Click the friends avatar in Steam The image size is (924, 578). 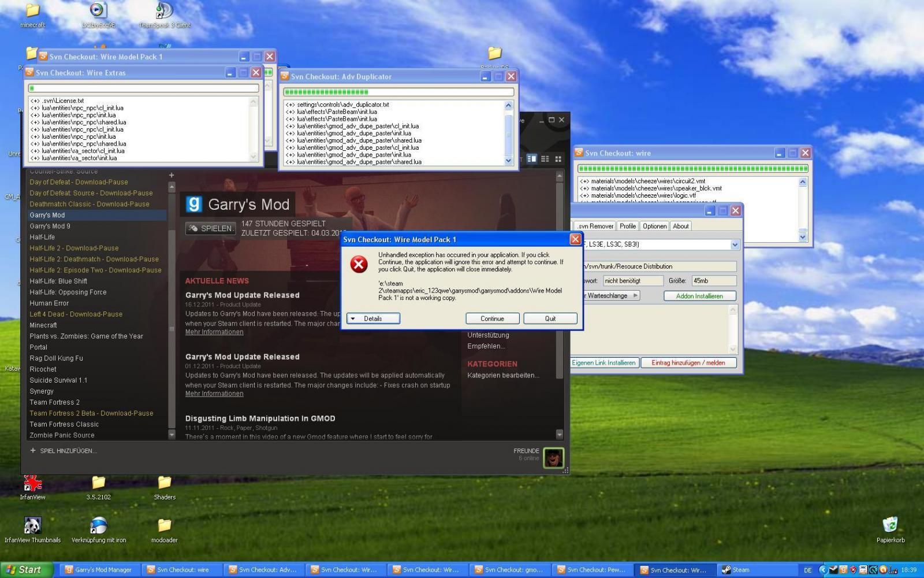(553, 458)
